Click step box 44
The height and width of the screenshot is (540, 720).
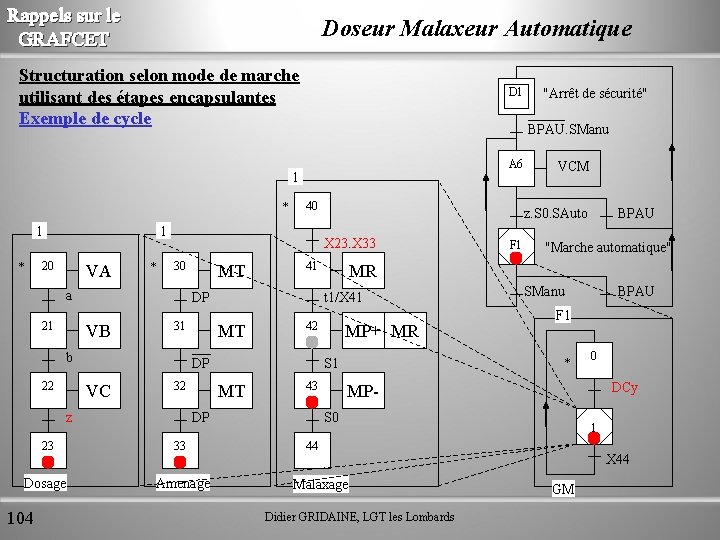coord(312,450)
